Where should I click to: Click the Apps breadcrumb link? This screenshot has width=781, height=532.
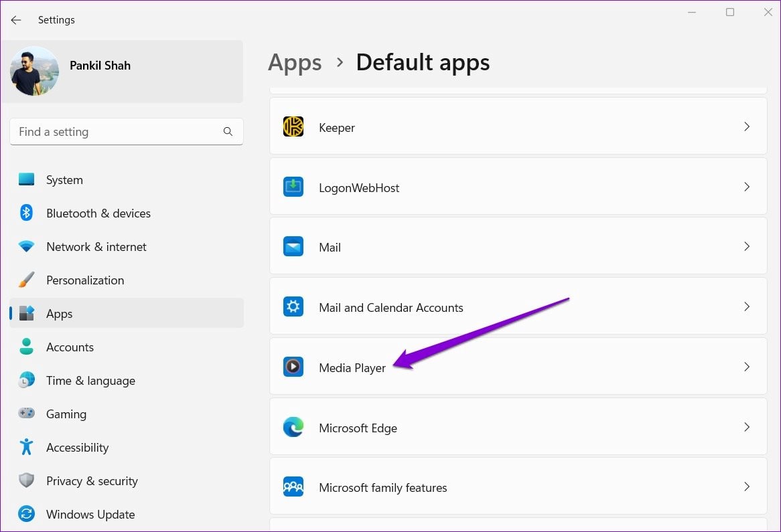(295, 63)
